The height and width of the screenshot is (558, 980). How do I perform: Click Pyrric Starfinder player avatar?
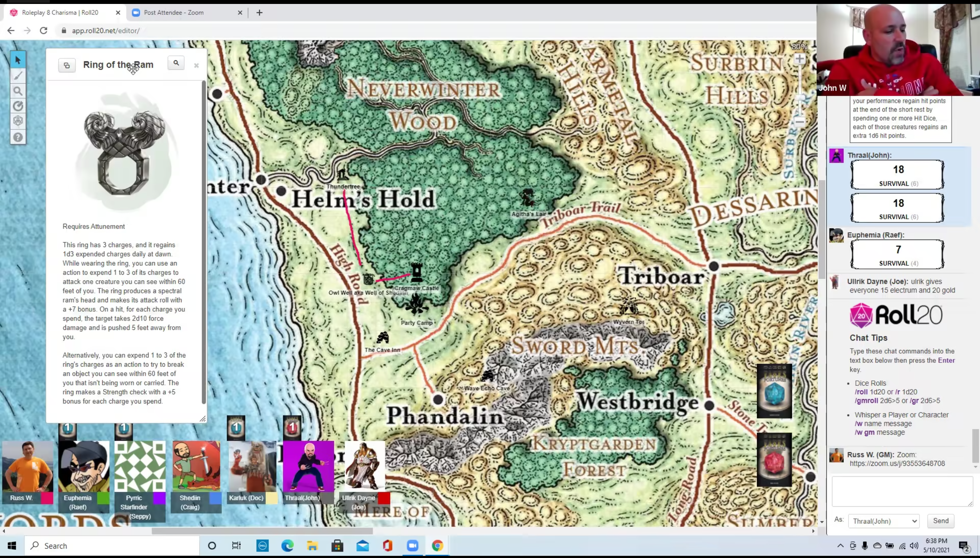tap(140, 467)
